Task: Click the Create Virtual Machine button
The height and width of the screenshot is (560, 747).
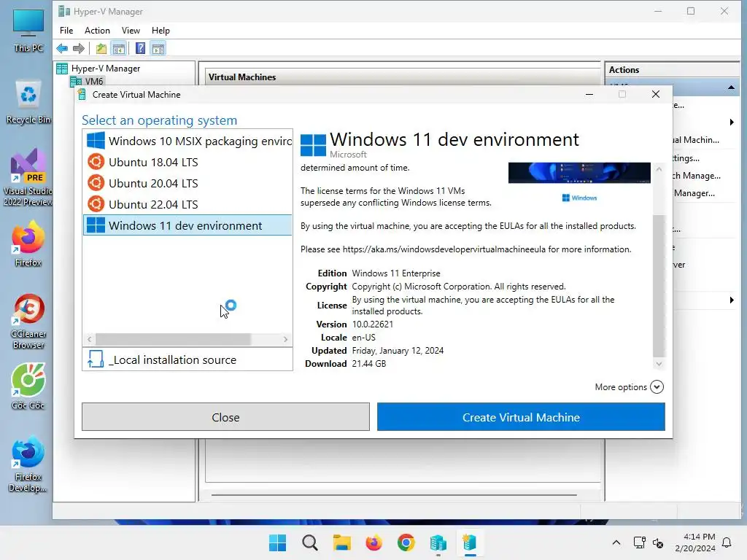Action: (521, 417)
